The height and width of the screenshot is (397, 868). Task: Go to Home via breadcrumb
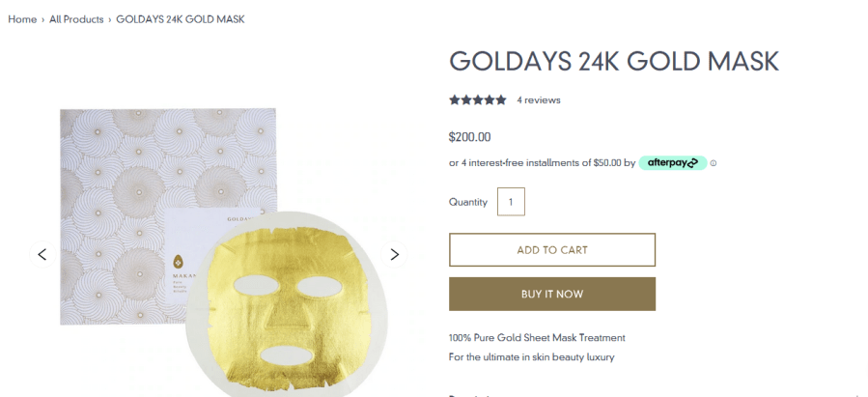tap(22, 19)
